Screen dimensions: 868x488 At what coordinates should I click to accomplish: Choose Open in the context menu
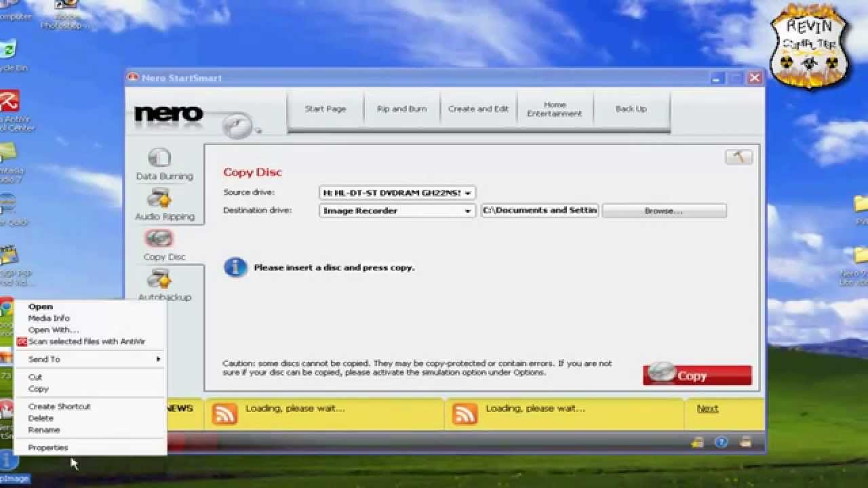pos(90,306)
